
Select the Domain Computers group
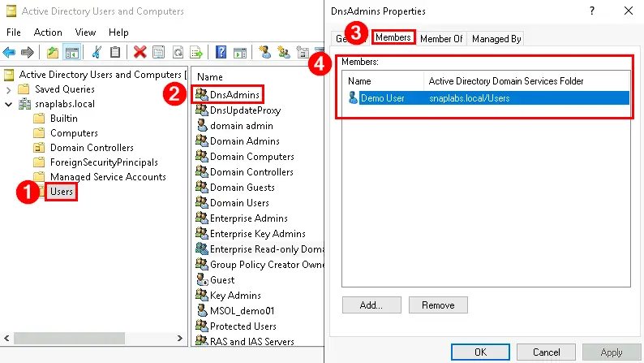click(252, 156)
